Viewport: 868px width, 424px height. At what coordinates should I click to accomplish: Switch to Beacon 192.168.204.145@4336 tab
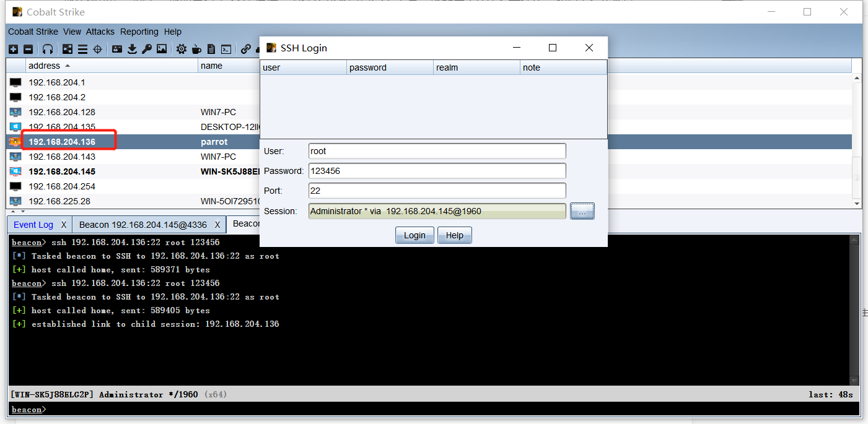click(x=143, y=225)
